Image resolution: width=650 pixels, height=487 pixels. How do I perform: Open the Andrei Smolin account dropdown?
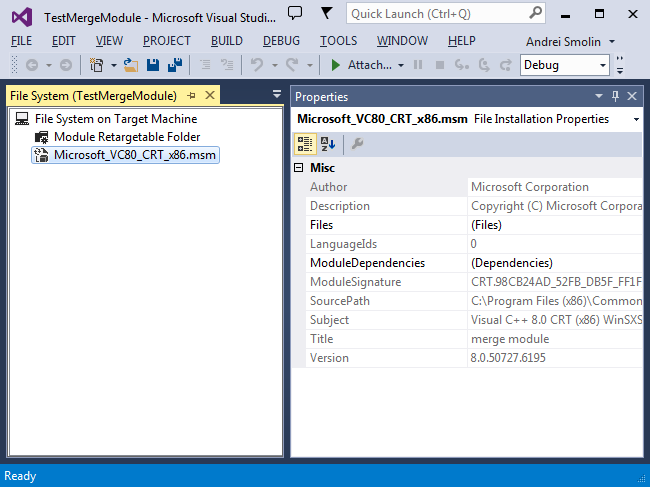click(x=570, y=42)
